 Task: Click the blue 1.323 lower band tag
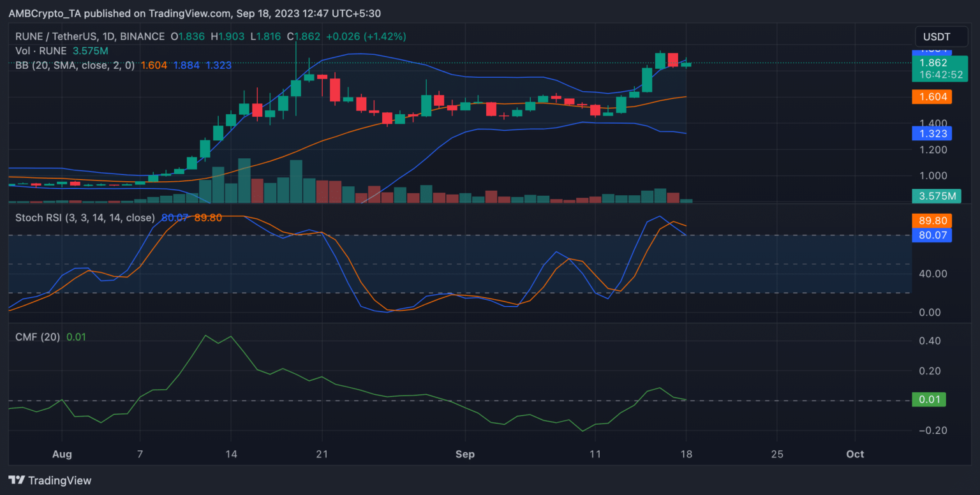pos(932,133)
